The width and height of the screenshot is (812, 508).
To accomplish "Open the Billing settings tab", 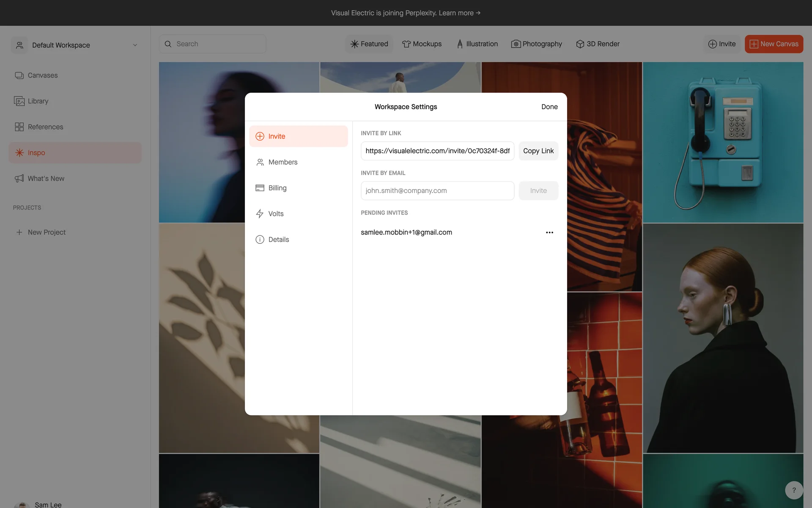I will tap(277, 188).
